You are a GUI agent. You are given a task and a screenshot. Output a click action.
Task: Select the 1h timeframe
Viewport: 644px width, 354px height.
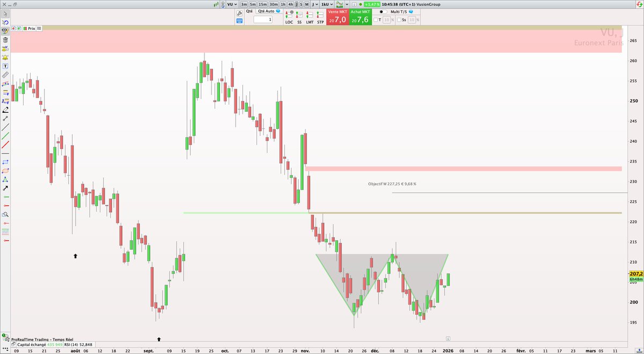284,4
